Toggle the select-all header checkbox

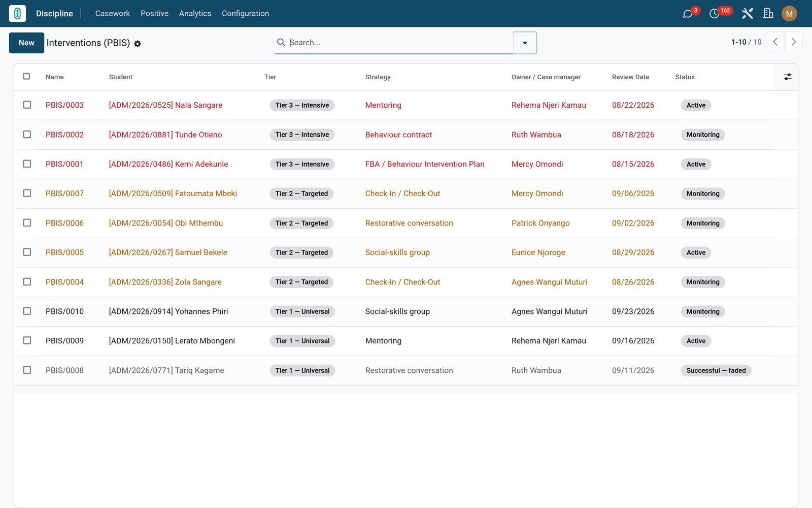pos(27,76)
